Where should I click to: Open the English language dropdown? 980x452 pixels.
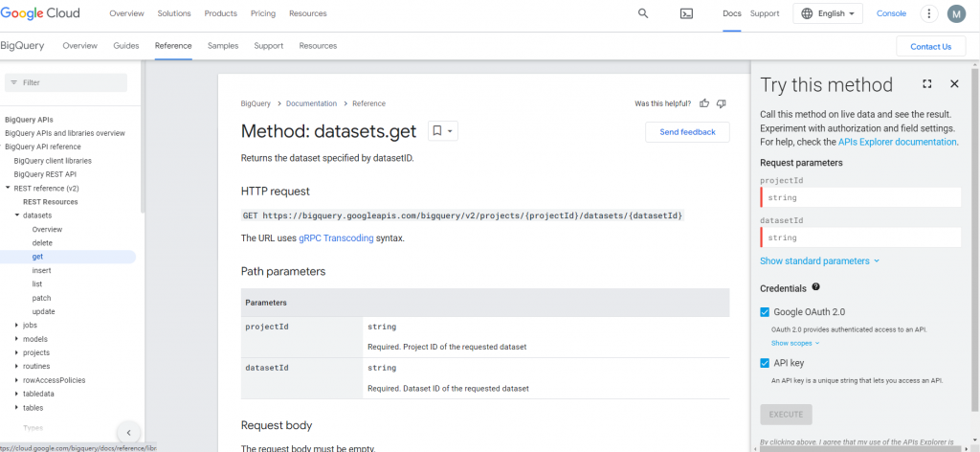828,13
